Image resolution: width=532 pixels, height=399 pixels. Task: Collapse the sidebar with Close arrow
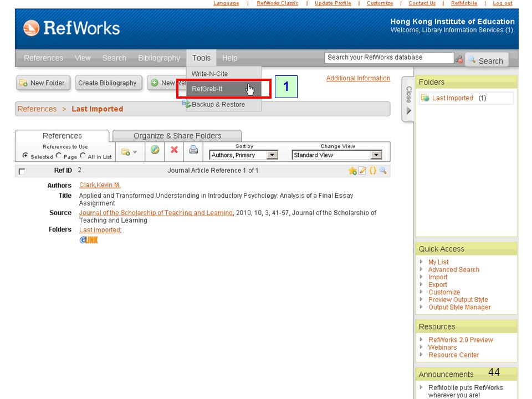point(409,111)
